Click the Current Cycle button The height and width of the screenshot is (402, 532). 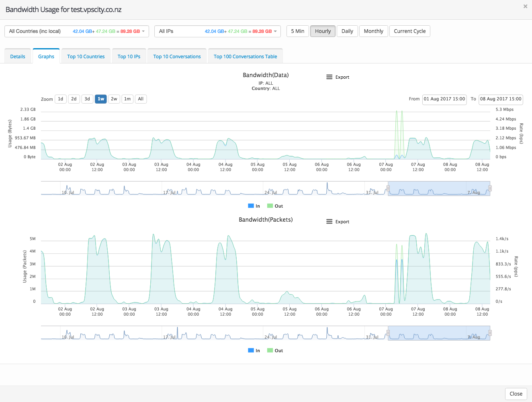409,31
